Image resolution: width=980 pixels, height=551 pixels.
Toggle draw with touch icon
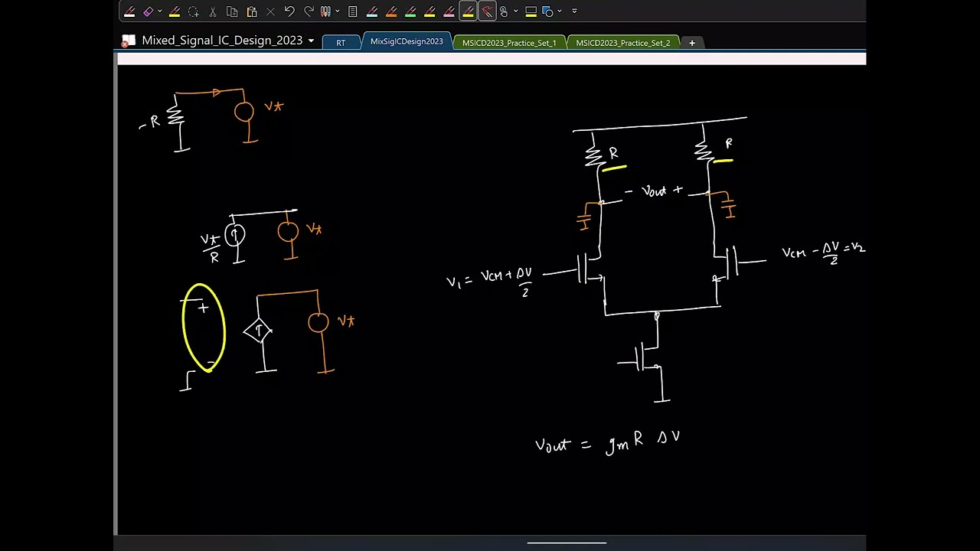click(504, 11)
